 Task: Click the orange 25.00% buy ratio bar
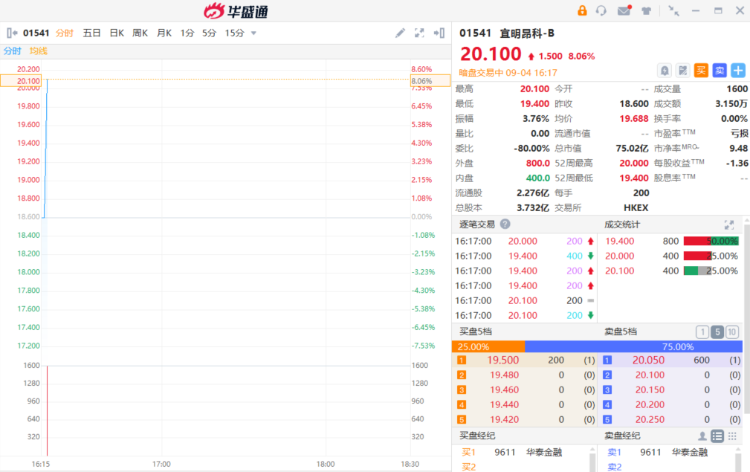[x=489, y=346]
